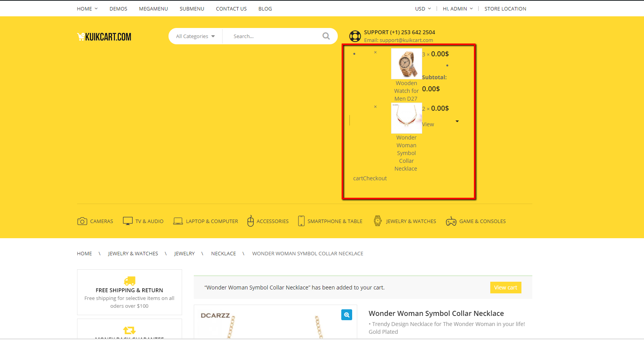Click the money back guarantee arrows icon
Viewport: 644px width, 340px height.
(130, 330)
